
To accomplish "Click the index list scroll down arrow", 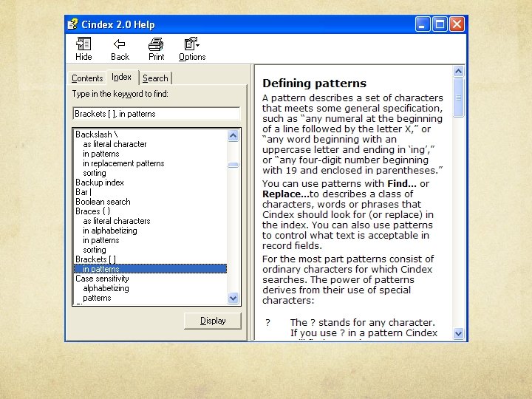I will click(x=233, y=299).
